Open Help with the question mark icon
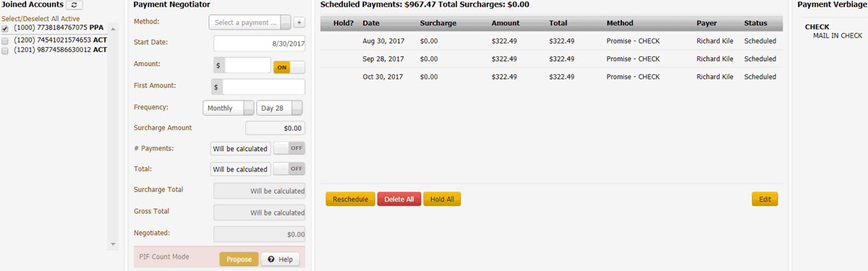 (x=280, y=259)
